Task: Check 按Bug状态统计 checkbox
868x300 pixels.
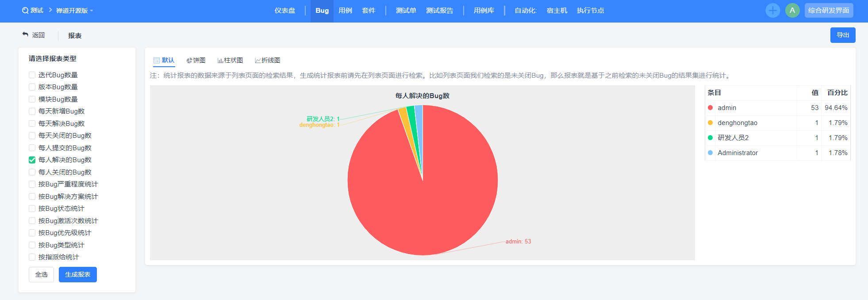Action: coord(32,209)
